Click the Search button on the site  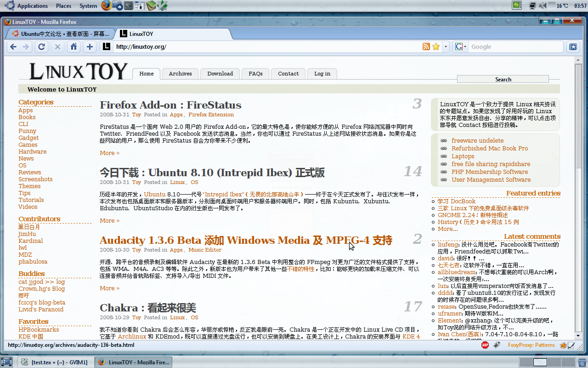503,79
